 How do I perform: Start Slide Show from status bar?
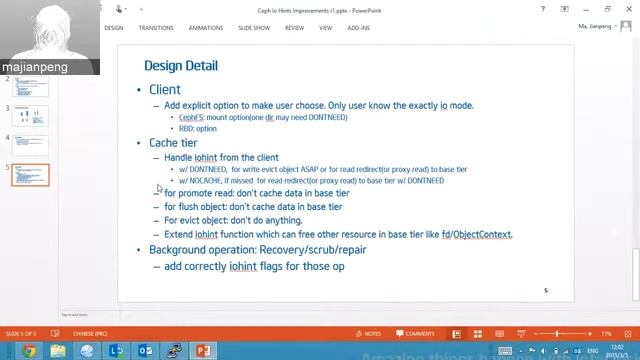[521, 334]
